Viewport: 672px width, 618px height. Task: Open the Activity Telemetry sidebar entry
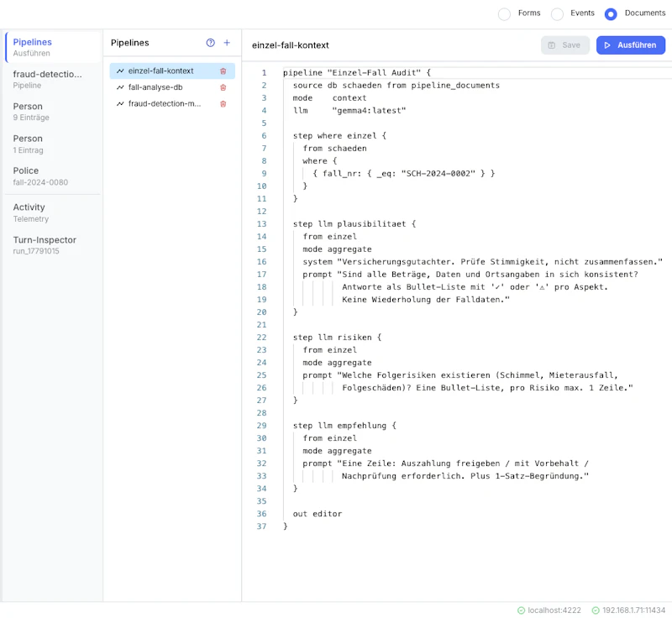(x=53, y=212)
